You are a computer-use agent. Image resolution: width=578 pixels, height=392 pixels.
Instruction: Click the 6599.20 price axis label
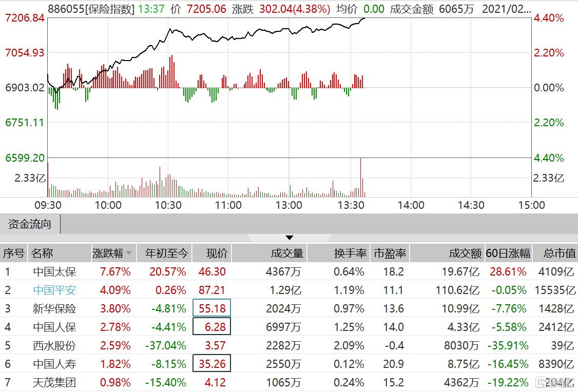(x=25, y=158)
